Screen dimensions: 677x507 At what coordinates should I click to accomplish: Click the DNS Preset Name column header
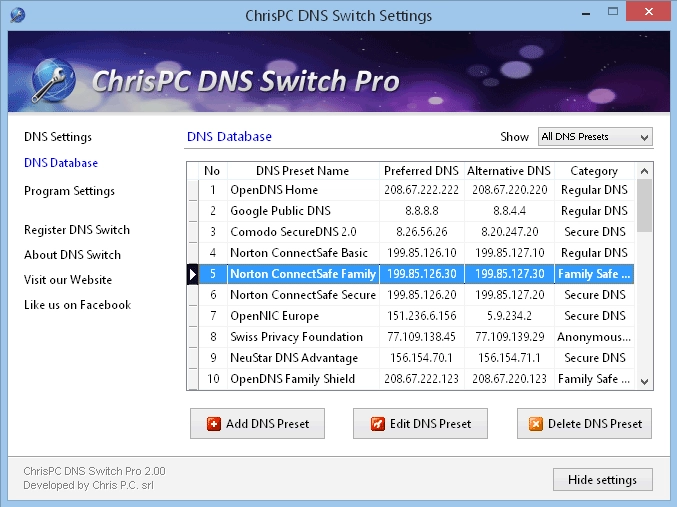coord(303,171)
